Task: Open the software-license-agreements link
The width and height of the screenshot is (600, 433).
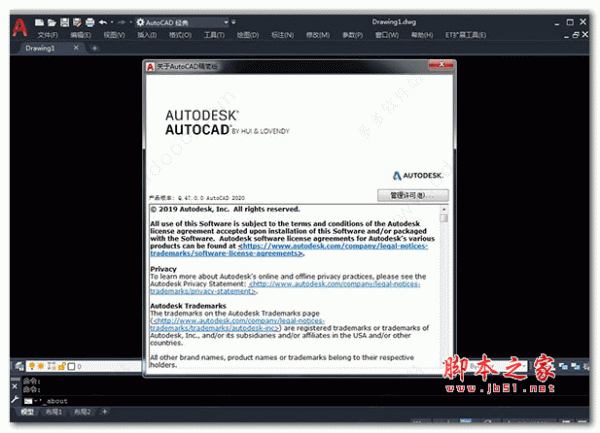Action: [289, 249]
